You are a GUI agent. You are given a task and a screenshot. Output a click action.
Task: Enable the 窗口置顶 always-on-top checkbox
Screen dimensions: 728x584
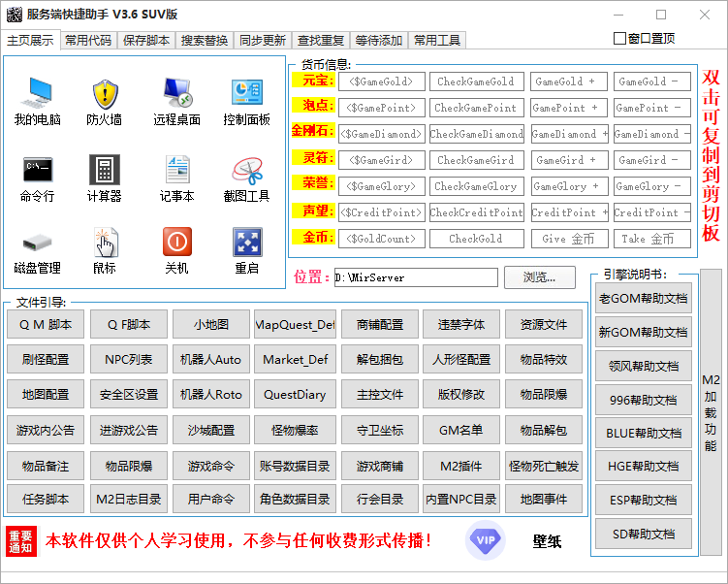click(x=619, y=38)
